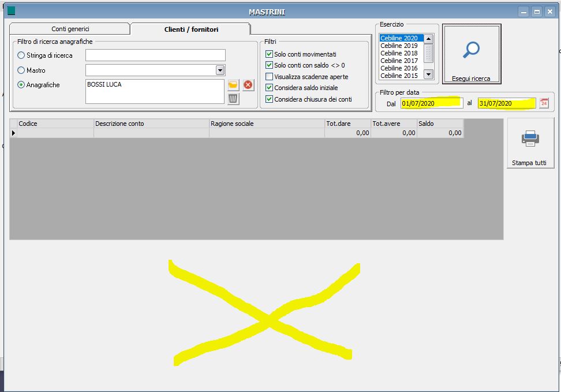The height and width of the screenshot is (392, 561).
Task: Click the trash bin clear list icon
Action: click(233, 99)
